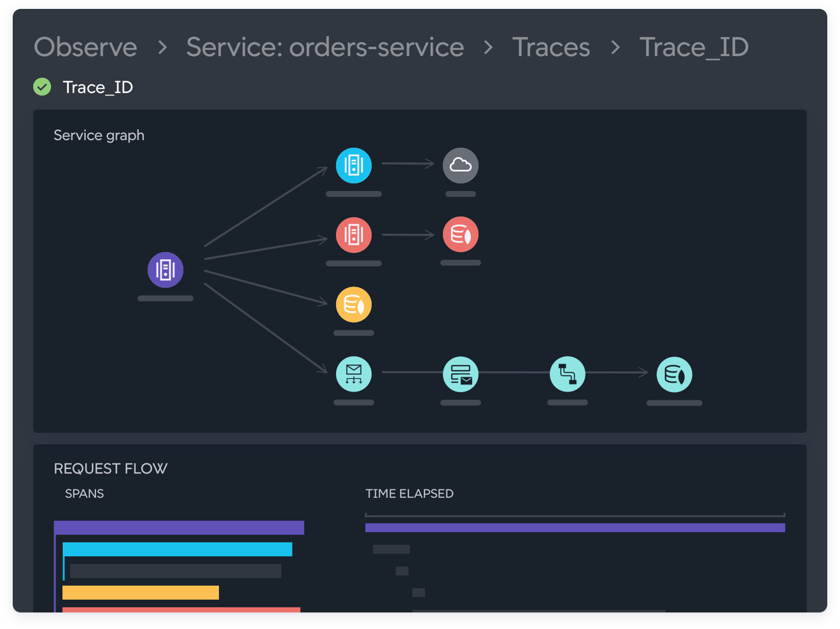
Task: Open Service: orders-service breadcrumb link
Action: 325,47
